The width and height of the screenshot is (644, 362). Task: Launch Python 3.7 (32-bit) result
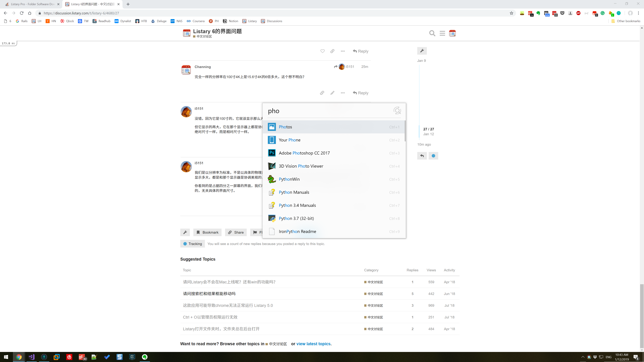click(x=334, y=218)
